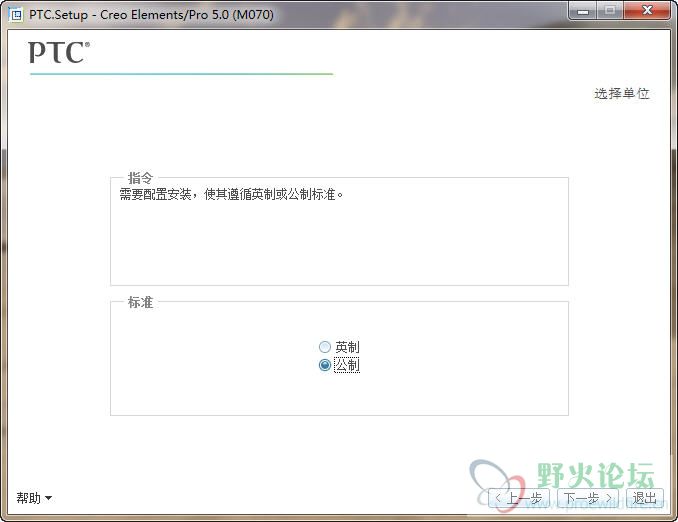Click the PTC logo
Screen dimensions: 678x522
click(59, 52)
